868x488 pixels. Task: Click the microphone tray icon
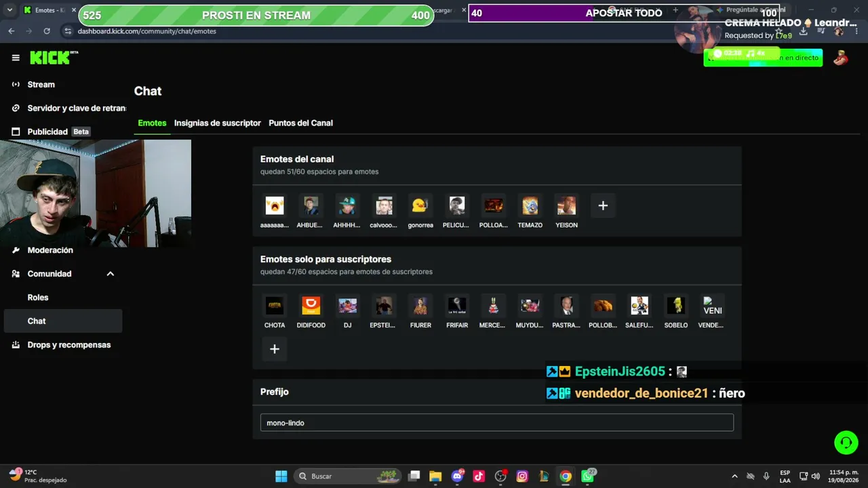(x=766, y=476)
